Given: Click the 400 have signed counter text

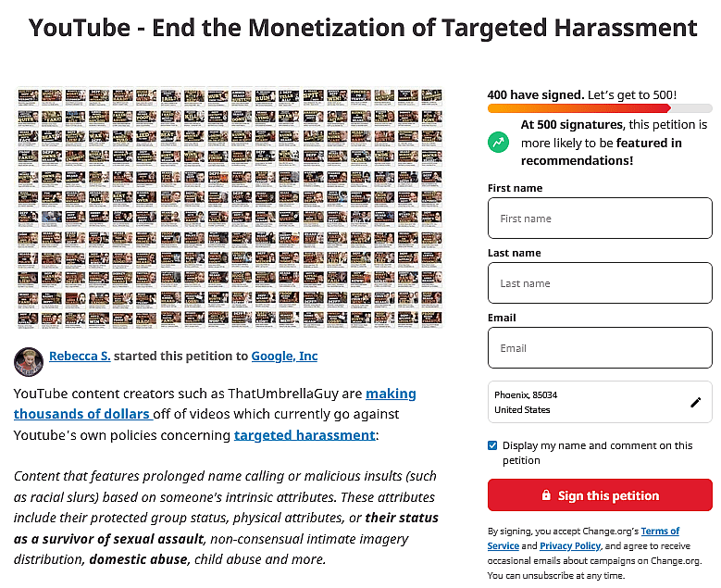Looking at the screenshot, I should [536, 94].
